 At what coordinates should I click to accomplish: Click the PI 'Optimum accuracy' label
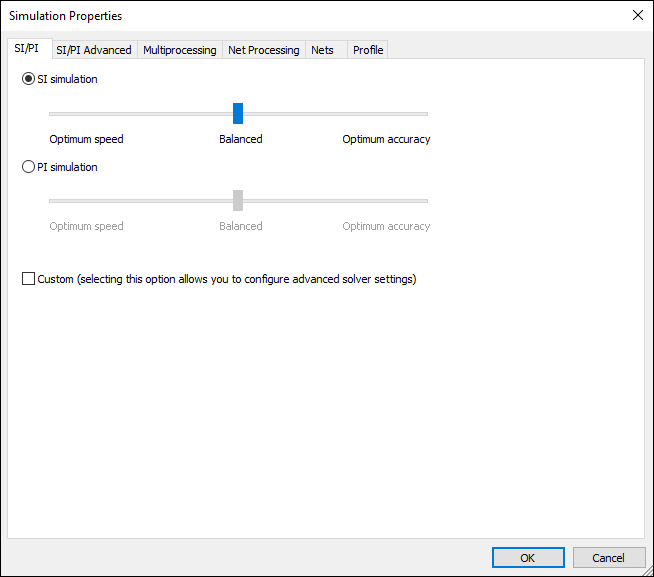386,226
